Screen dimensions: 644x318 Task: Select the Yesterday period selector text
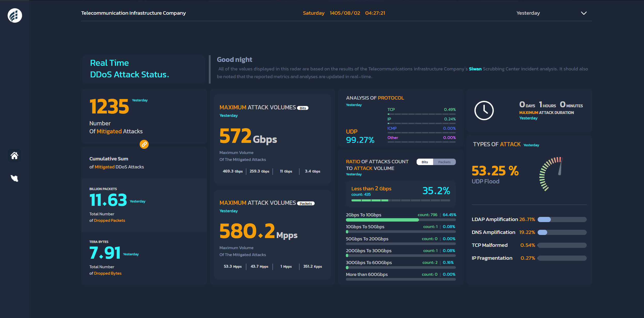(x=528, y=13)
